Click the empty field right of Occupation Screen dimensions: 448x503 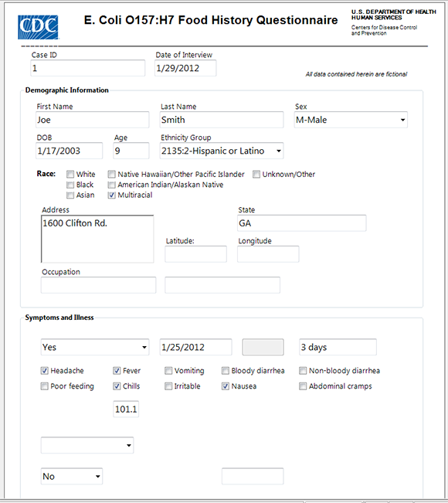click(222, 285)
